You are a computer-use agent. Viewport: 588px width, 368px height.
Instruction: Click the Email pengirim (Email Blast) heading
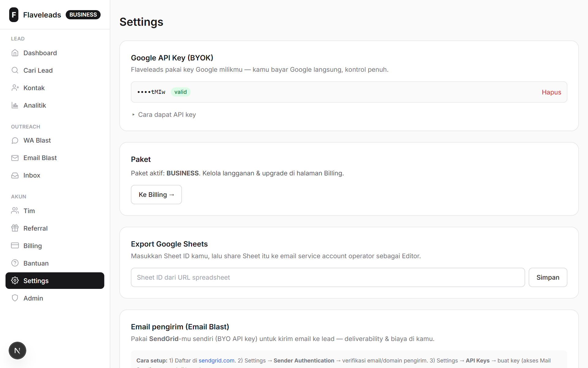[180, 327]
